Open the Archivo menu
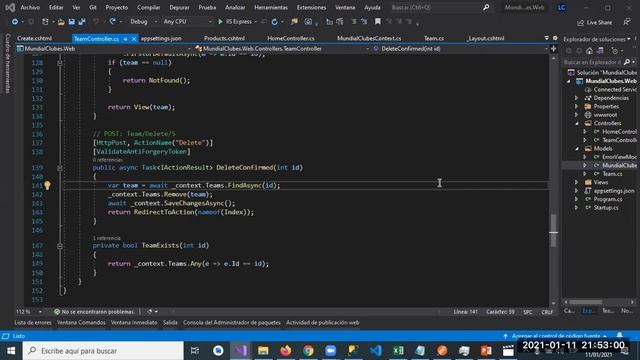This screenshot has height=360, width=640. [x=30, y=7]
